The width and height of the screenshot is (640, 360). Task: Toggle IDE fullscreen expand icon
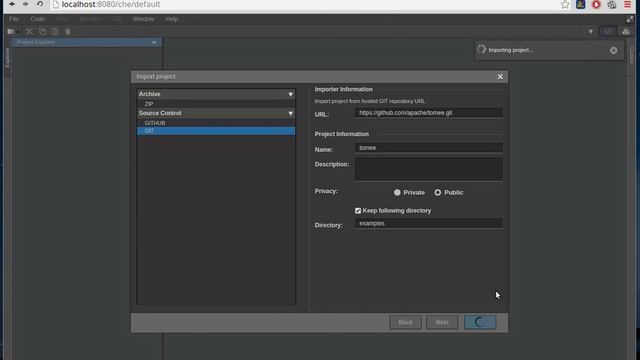pyautogui.click(x=630, y=19)
